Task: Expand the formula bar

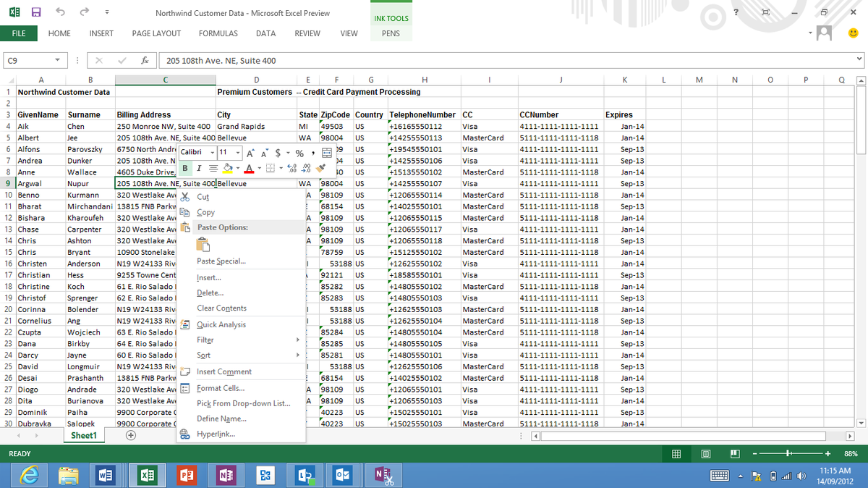Action: [859, 60]
